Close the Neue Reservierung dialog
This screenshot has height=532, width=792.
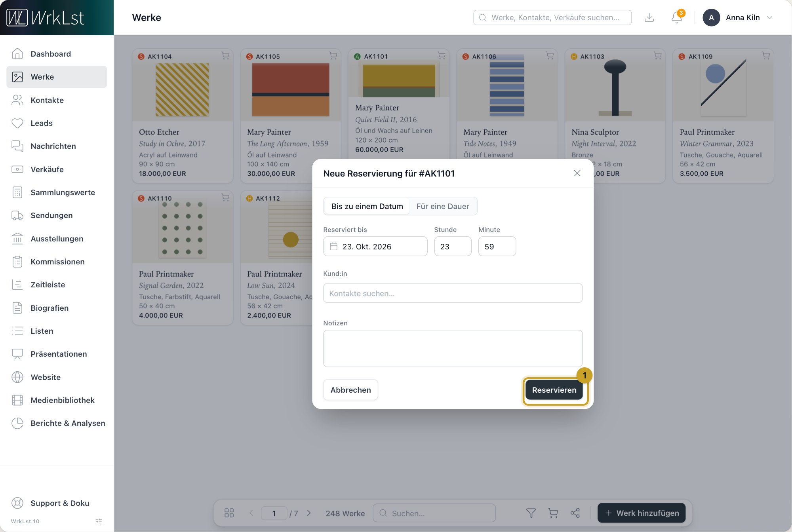(x=577, y=173)
